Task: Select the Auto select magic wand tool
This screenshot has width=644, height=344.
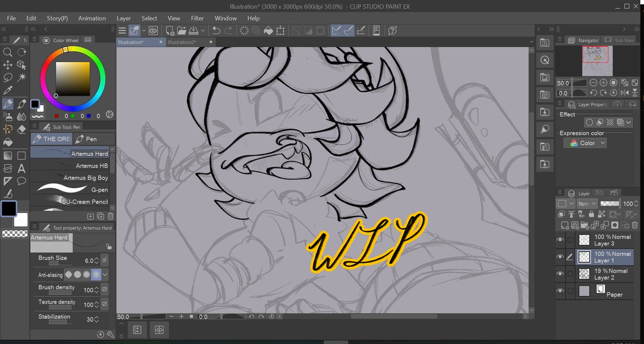Action: pos(21,78)
